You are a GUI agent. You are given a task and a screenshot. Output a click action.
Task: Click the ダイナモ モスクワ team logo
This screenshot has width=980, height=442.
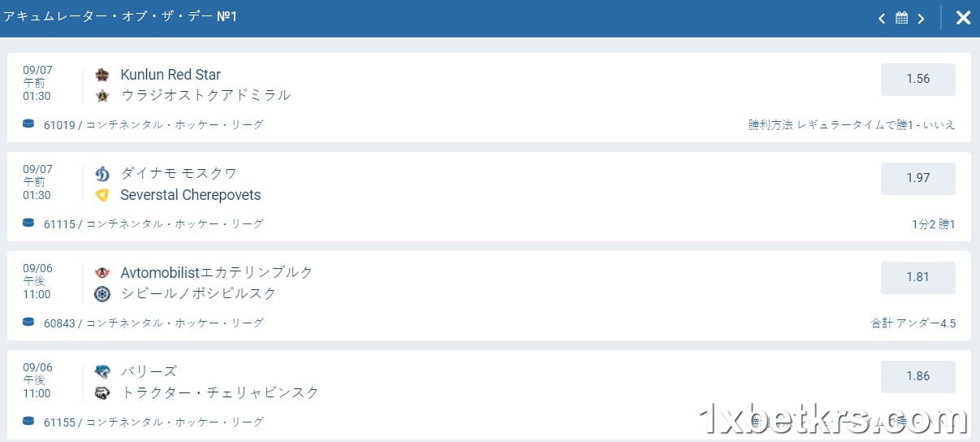click(102, 174)
